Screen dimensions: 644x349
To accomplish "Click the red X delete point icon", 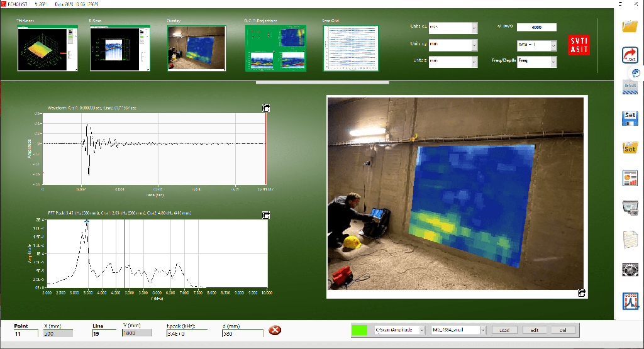I will coord(275,330).
